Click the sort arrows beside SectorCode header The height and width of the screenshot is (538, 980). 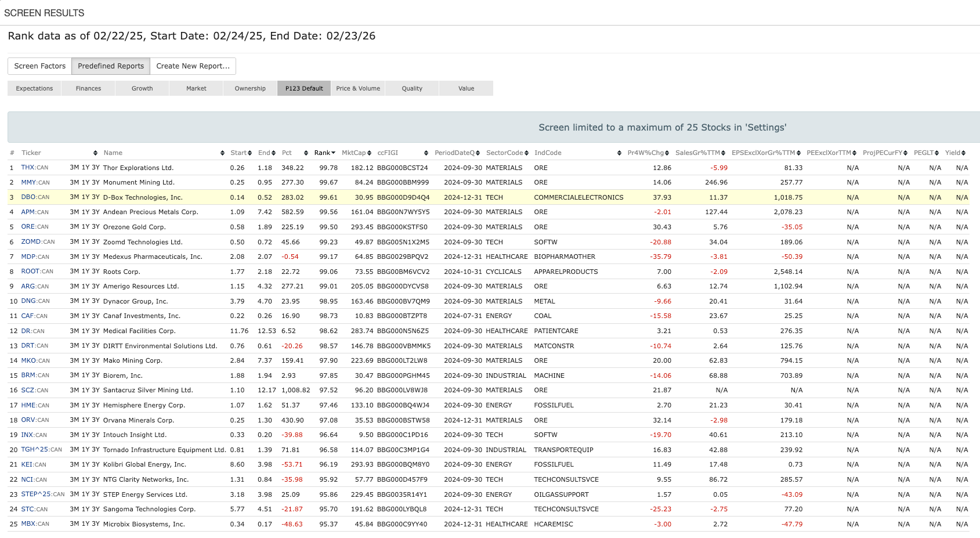[526, 153]
